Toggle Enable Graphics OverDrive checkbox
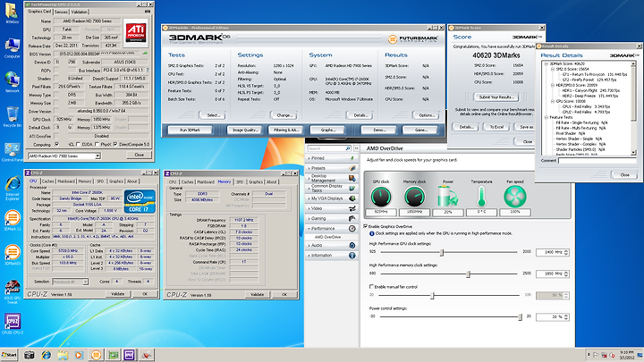The image size is (644, 362). (x=365, y=226)
